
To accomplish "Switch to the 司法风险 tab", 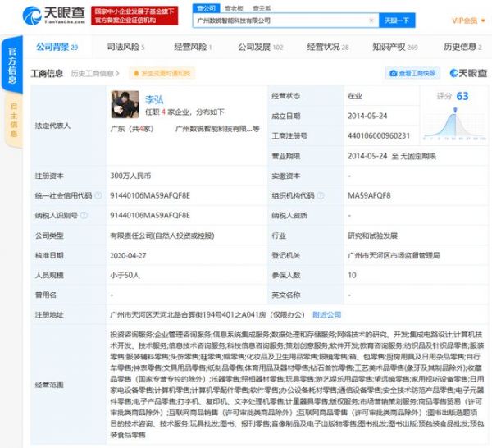I will 123,47.
